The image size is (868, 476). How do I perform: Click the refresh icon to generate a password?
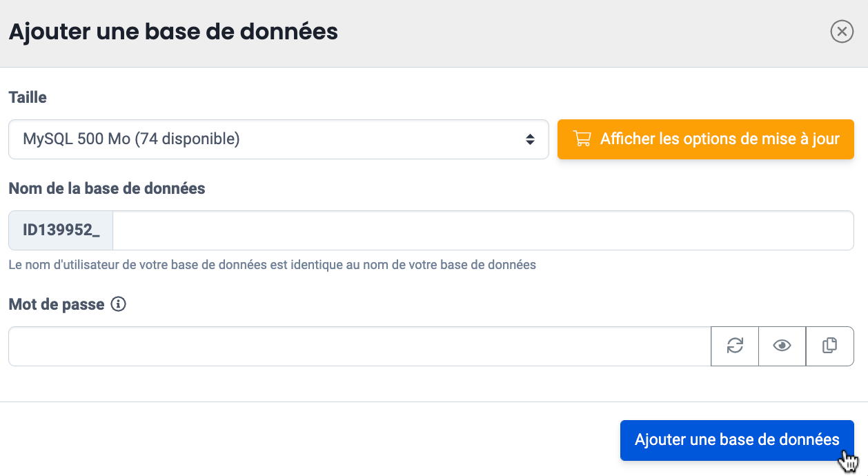point(735,346)
